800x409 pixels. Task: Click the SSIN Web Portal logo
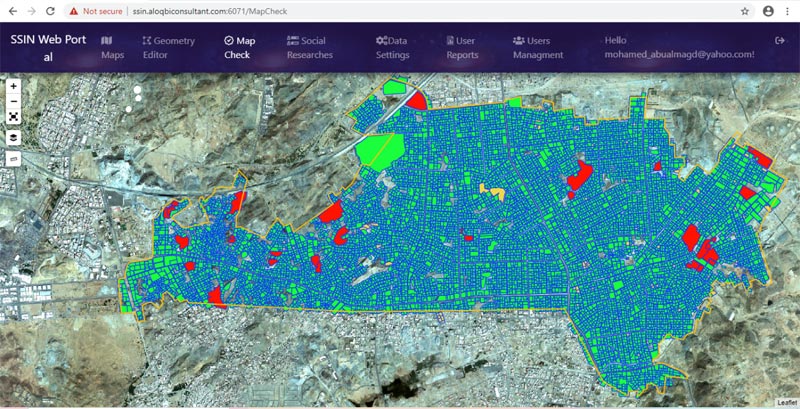47,48
